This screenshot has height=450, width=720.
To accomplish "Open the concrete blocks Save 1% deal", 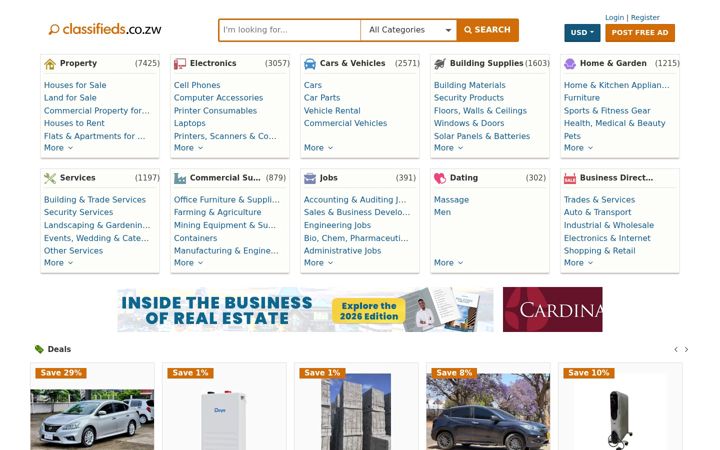I will click(x=356, y=407).
